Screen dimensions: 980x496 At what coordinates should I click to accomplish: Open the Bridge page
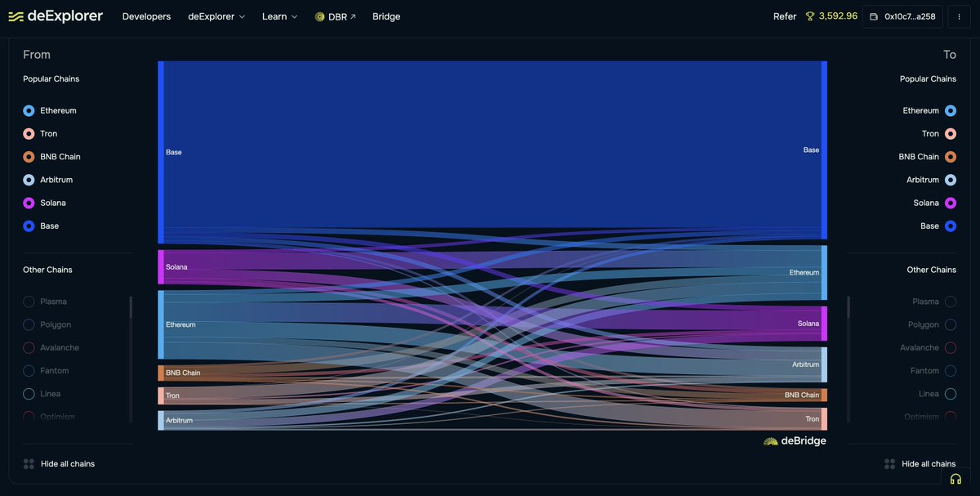pos(386,16)
